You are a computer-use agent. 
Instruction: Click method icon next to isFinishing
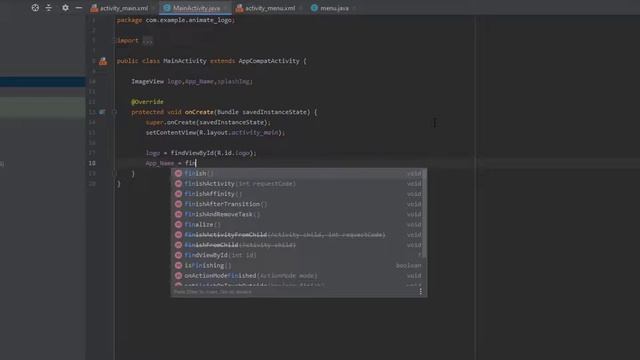[x=178, y=265]
